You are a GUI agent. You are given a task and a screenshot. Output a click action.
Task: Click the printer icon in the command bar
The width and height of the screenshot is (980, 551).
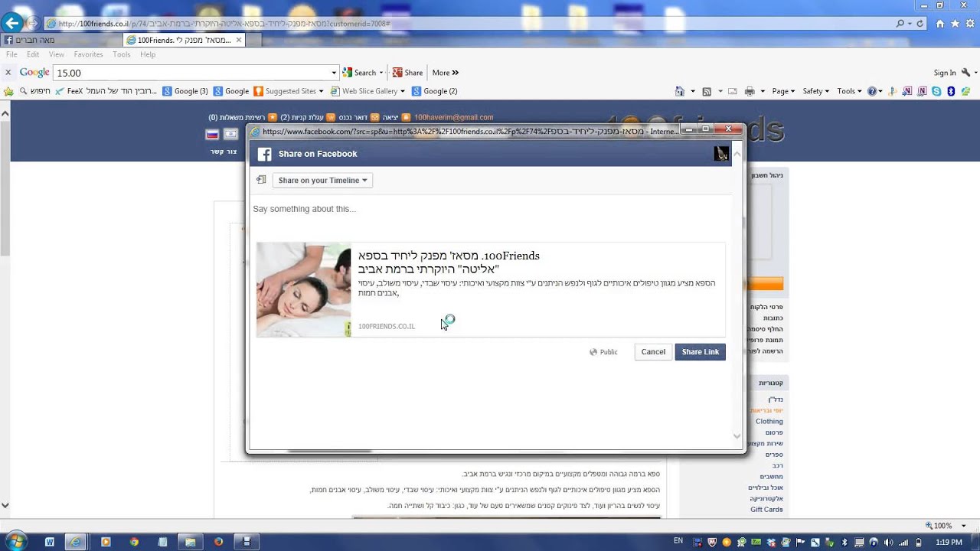point(750,91)
